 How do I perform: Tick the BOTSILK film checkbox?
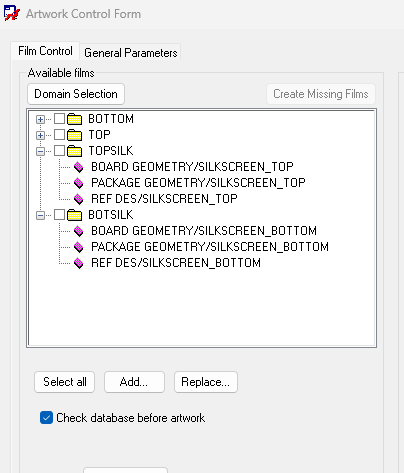pos(59,215)
